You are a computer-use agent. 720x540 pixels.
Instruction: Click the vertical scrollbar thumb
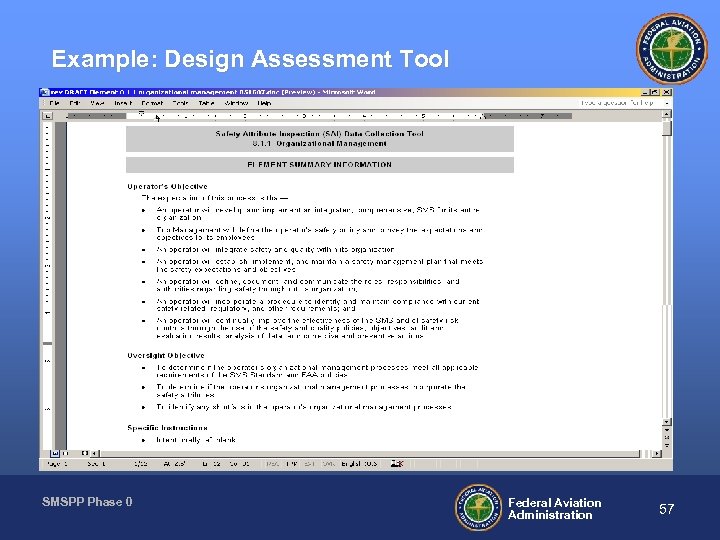click(x=667, y=128)
